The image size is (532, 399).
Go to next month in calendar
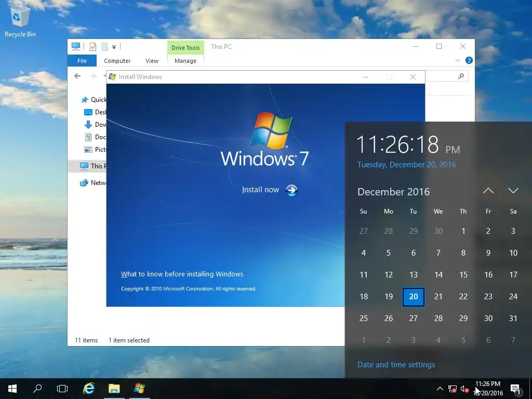tap(513, 191)
